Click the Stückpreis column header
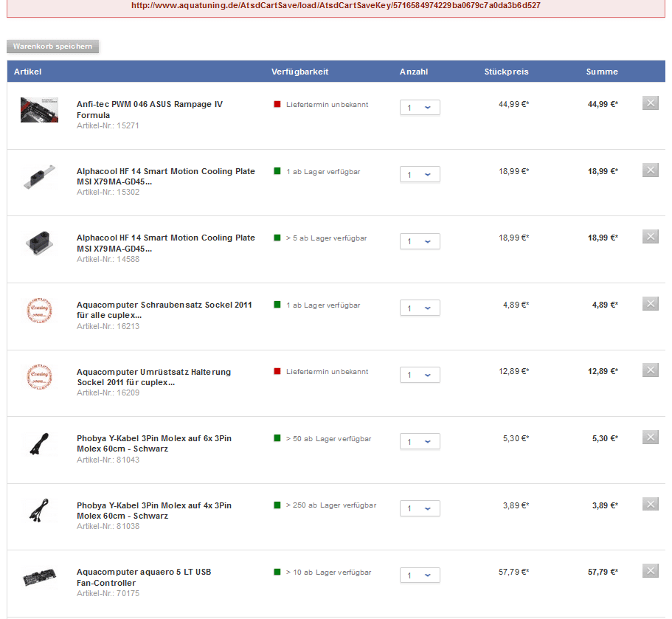 tap(506, 72)
